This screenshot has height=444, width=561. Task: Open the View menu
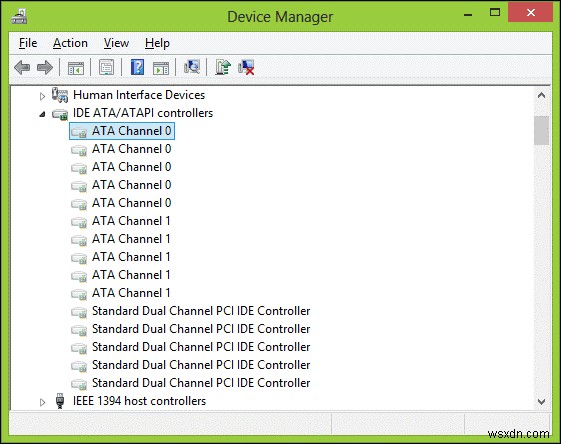point(116,43)
